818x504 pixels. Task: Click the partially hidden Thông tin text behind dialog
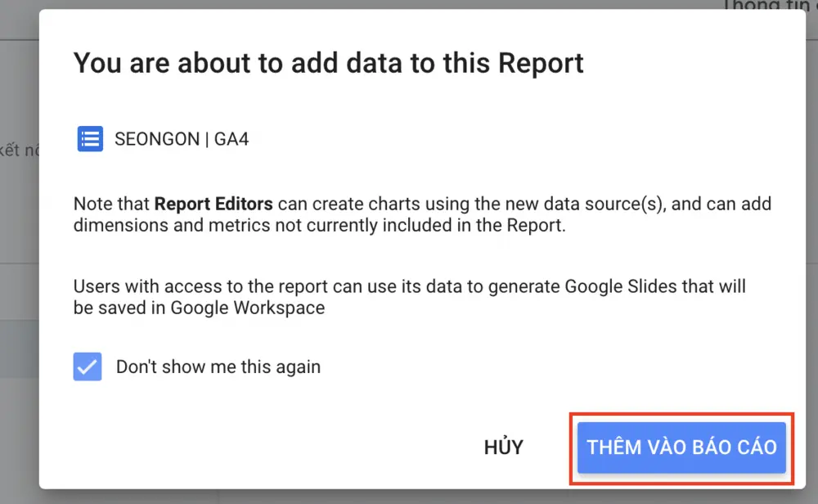[770, 5]
